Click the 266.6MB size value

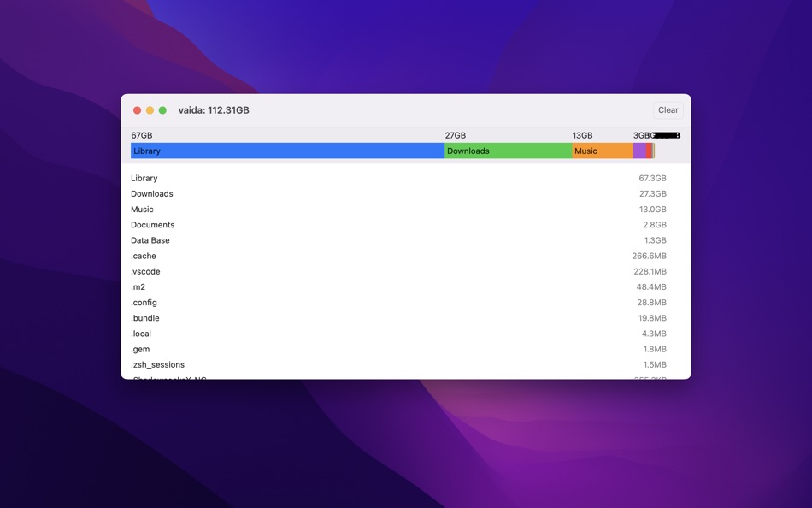point(650,256)
